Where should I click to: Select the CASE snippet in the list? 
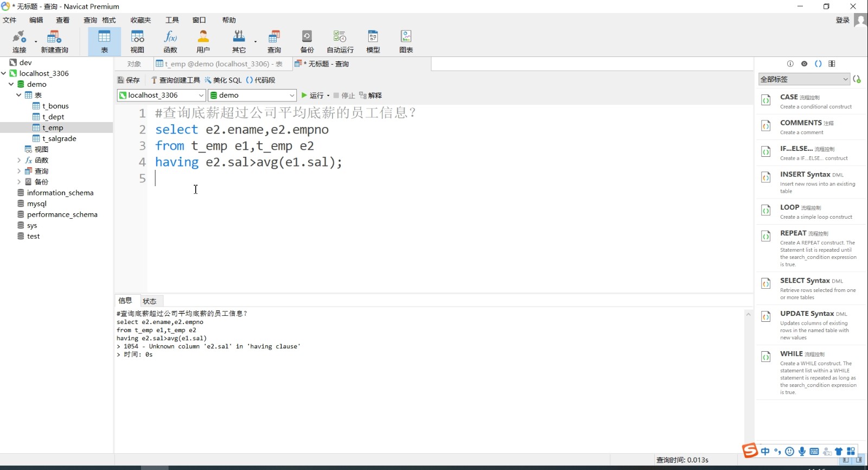[x=811, y=101]
